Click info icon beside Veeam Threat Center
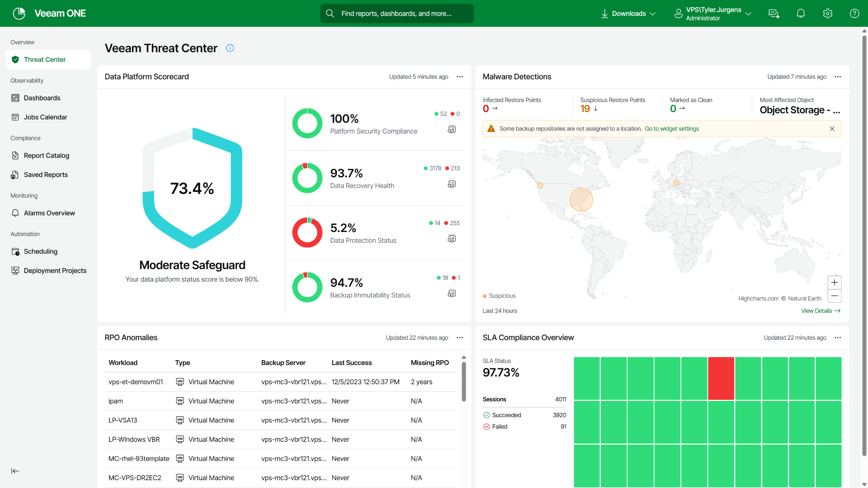This screenshot has width=868, height=488. [230, 48]
